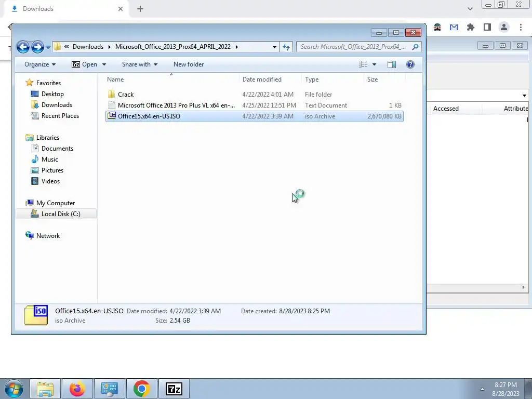Open Windows Start button
532x399 pixels.
(14, 389)
